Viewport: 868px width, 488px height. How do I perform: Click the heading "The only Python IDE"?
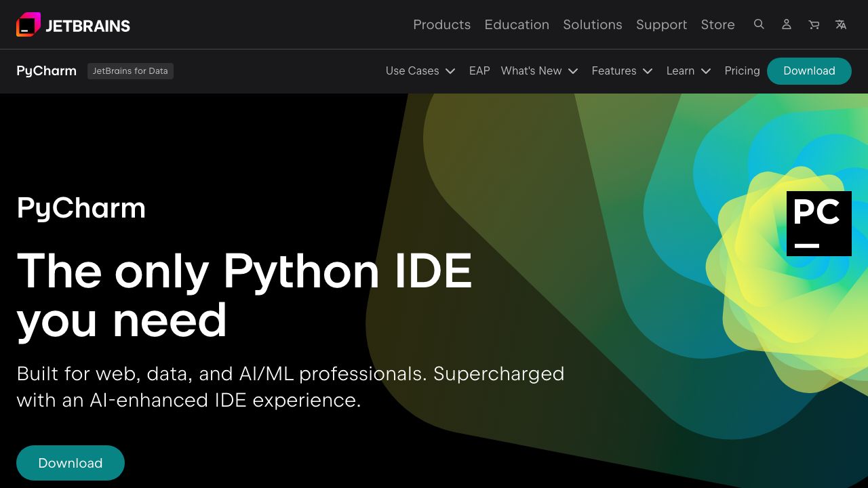[244, 270]
